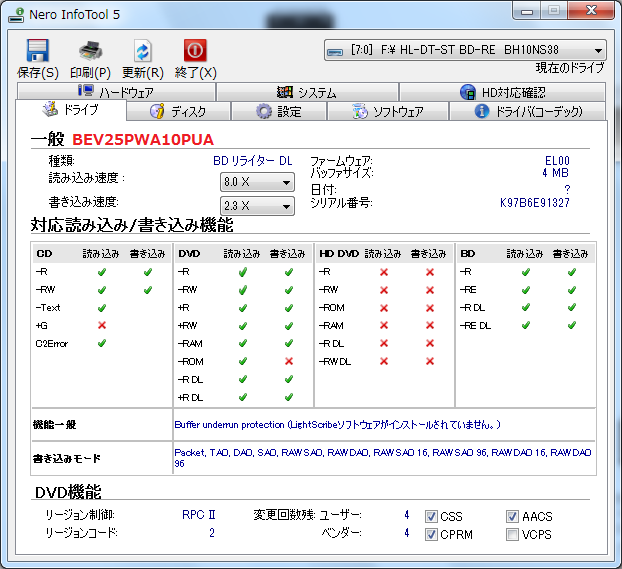Click the serial number K97B6E91327
This screenshot has width=622, height=569.
(x=535, y=203)
